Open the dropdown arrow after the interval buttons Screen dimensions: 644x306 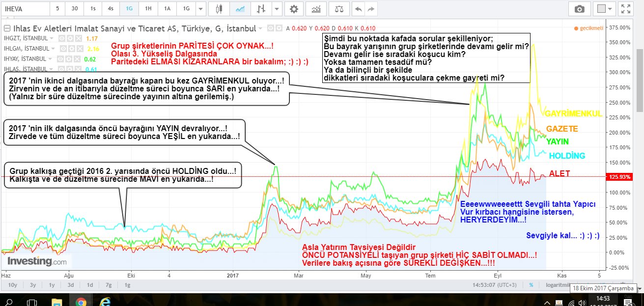[x=200, y=8]
